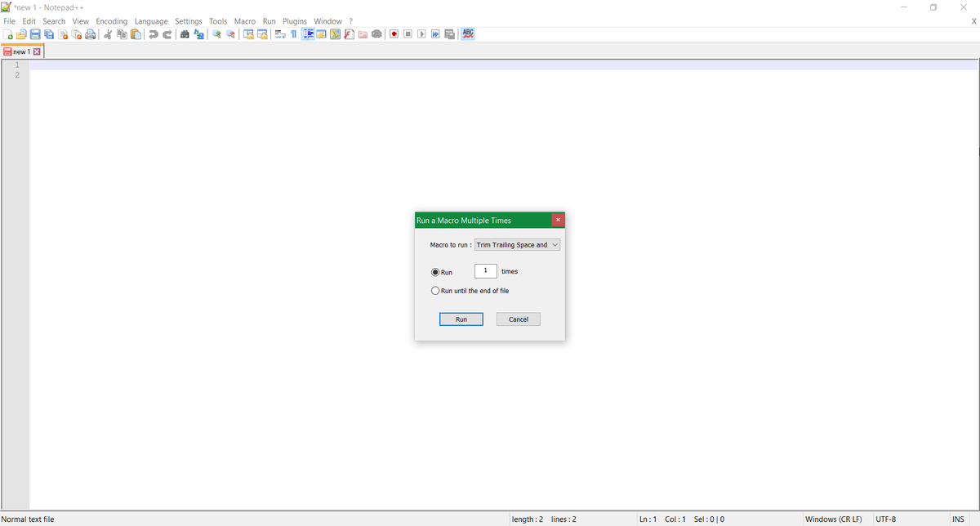
Task: Click the Print toolbar icon
Action: coord(91,33)
